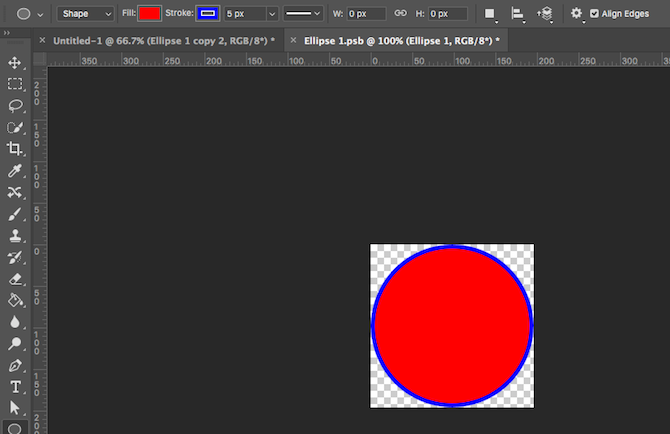Select the Lasso tool
670x434 pixels.
tap(15, 105)
